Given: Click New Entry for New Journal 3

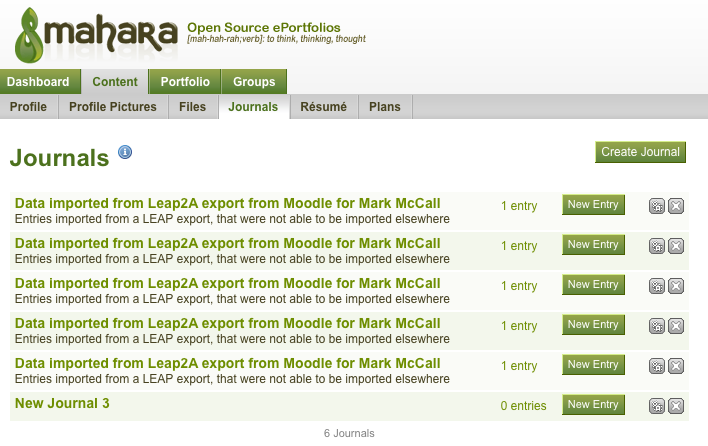Looking at the screenshot, I should pyautogui.click(x=593, y=404).
